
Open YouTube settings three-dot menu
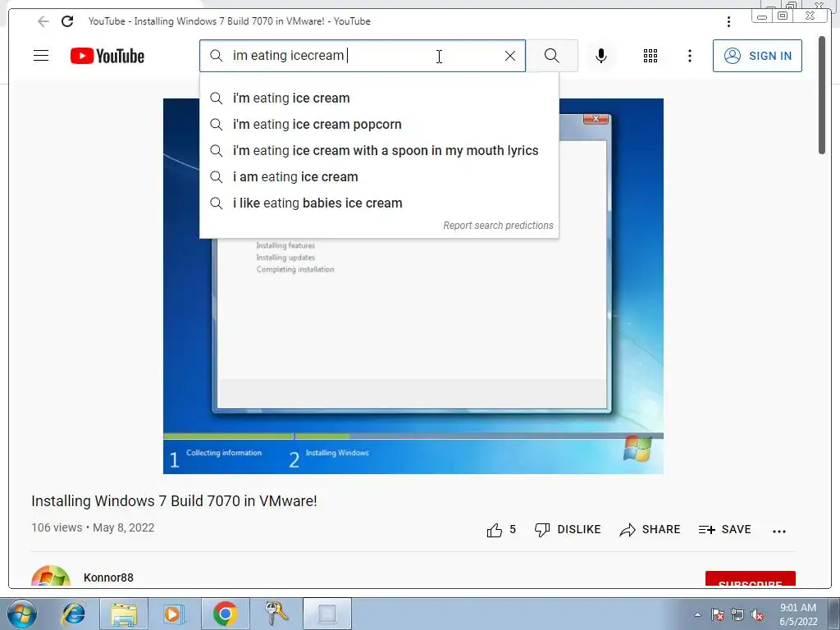pos(690,56)
